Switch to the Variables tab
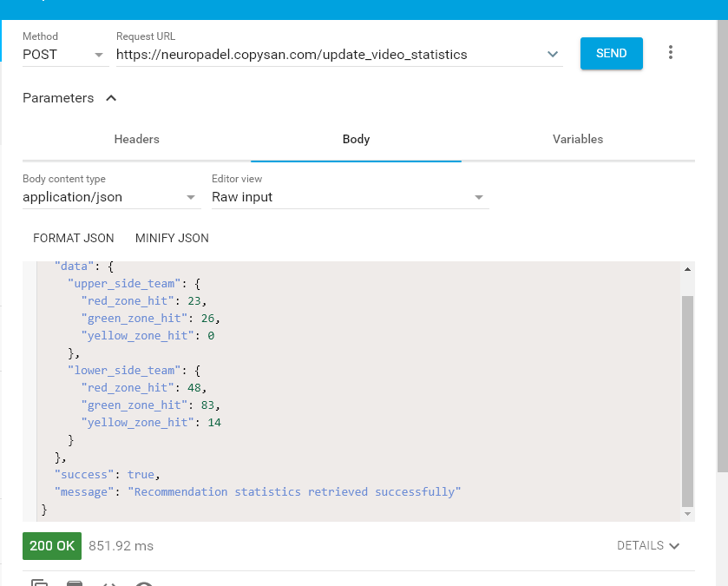The height and width of the screenshot is (586, 728). (577, 139)
